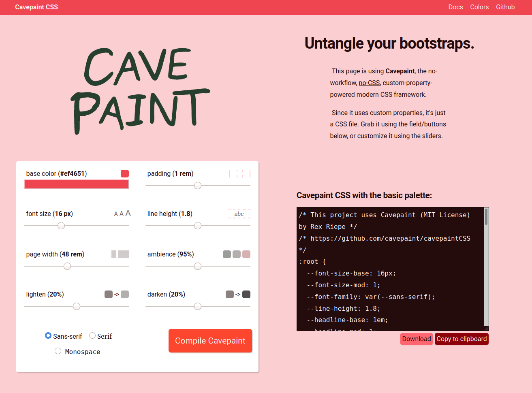Click the code area resize grip corner
The image size is (532, 393).
click(x=486, y=328)
